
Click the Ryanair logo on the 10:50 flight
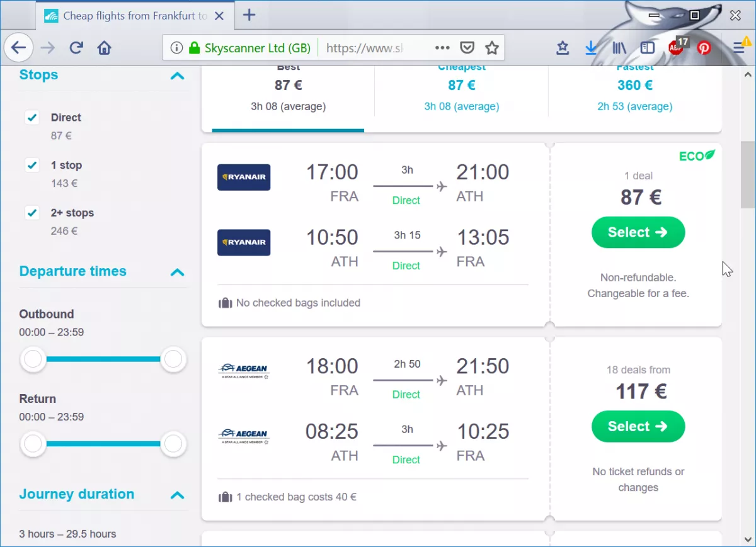coord(244,242)
